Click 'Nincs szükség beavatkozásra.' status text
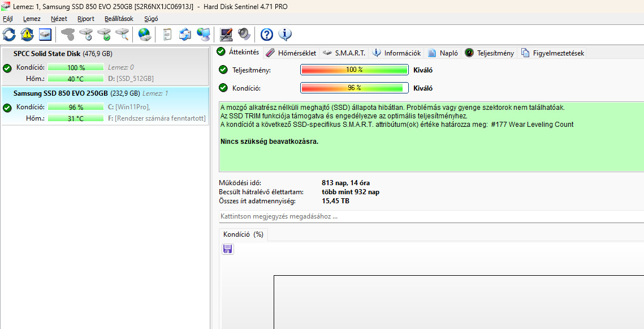Viewport: 644px width, 329px height. (270, 142)
